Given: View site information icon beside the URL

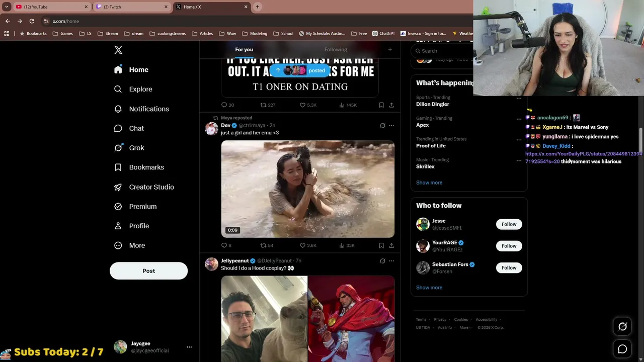Looking at the screenshot, I should click(x=46, y=21).
